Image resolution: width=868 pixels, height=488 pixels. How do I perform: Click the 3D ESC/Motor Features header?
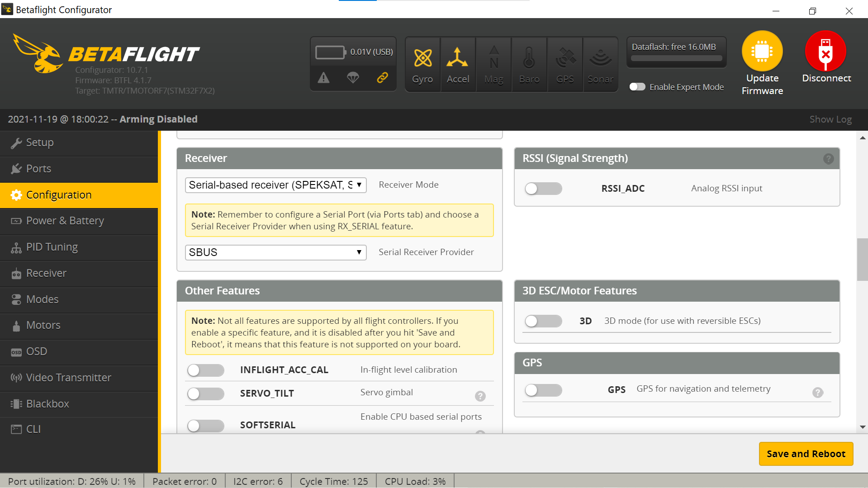click(677, 291)
